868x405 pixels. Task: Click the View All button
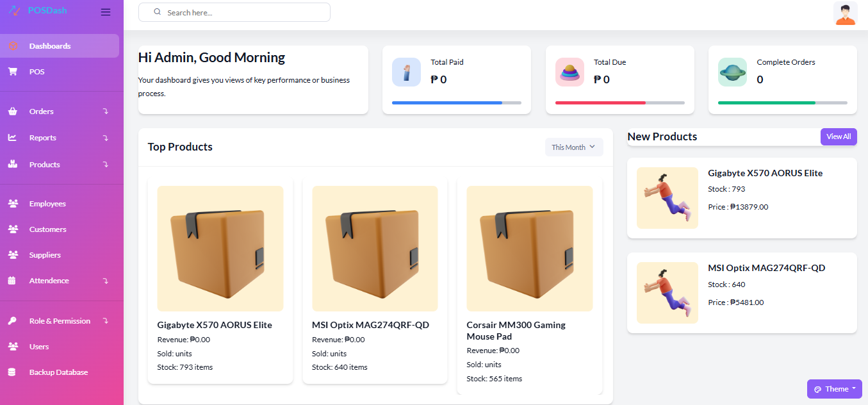[x=839, y=136]
